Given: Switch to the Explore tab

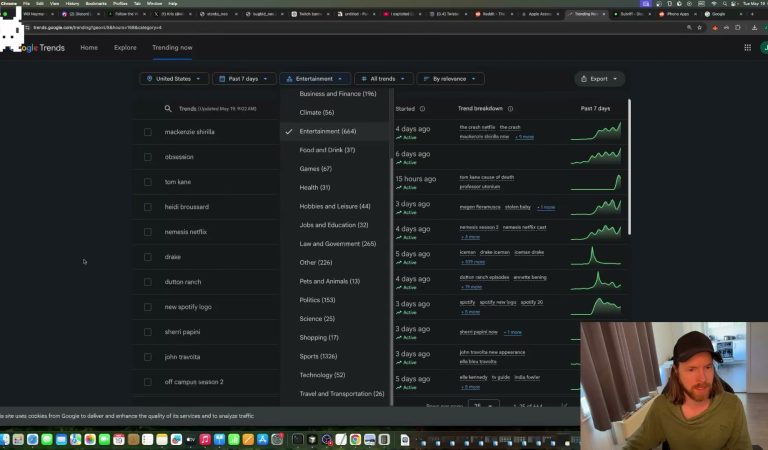Looking at the screenshot, I should tap(125, 47).
